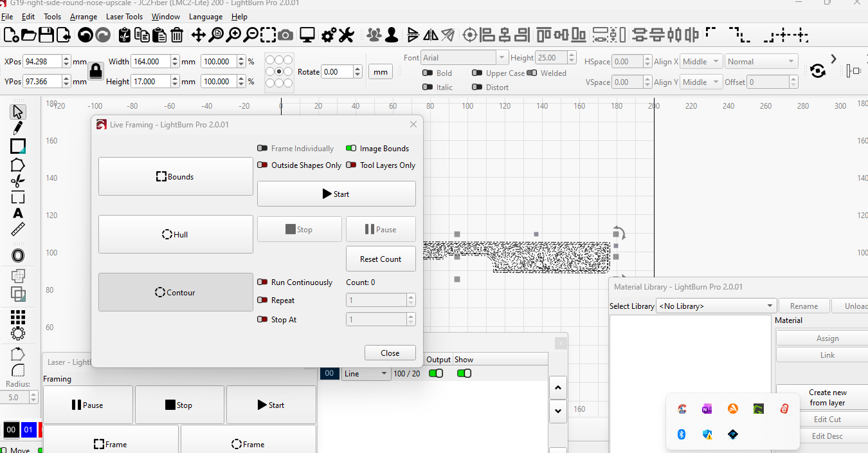The width and height of the screenshot is (868, 453).
Task: Click the Hull framing button
Action: point(176,235)
